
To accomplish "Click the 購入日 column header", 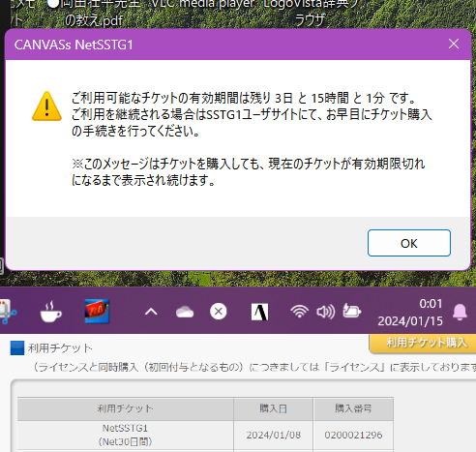I will [273, 408].
